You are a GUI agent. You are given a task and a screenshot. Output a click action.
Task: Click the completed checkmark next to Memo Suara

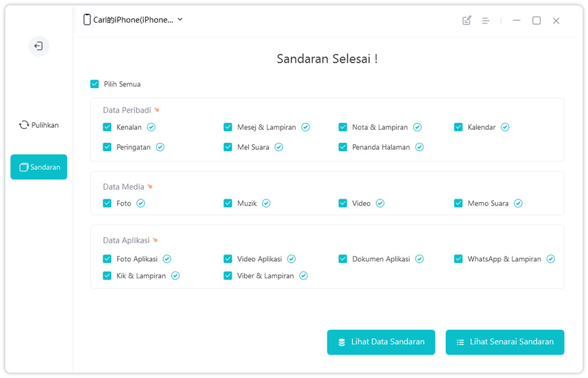518,203
